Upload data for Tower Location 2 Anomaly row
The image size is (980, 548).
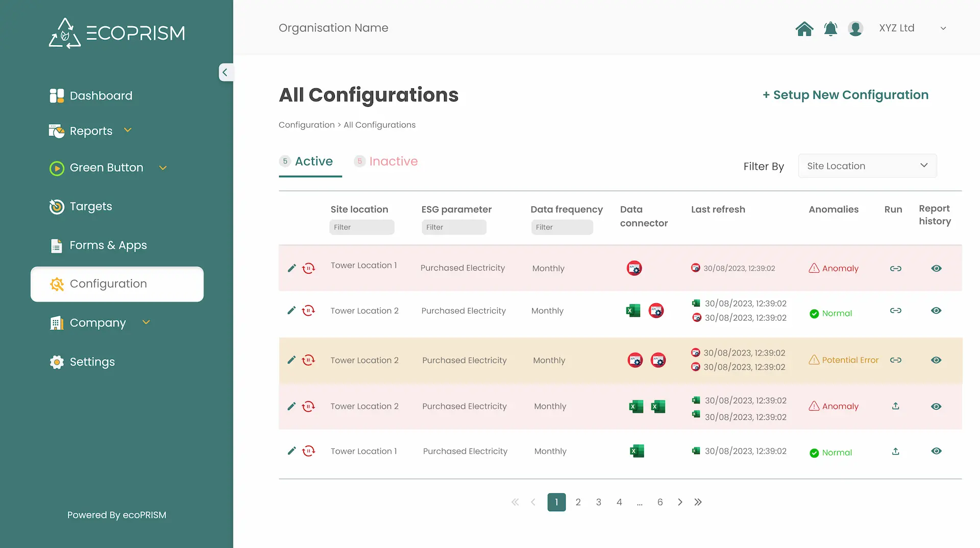click(895, 406)
